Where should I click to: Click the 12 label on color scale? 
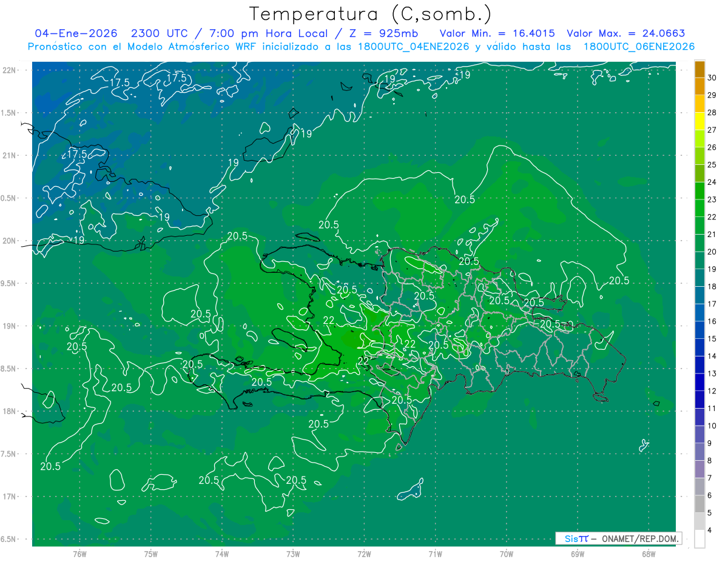pyautogui.click(x=712, y=391)
